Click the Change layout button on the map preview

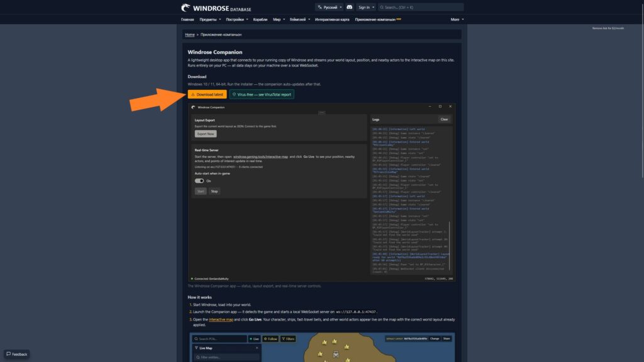(x=435, y=339)
